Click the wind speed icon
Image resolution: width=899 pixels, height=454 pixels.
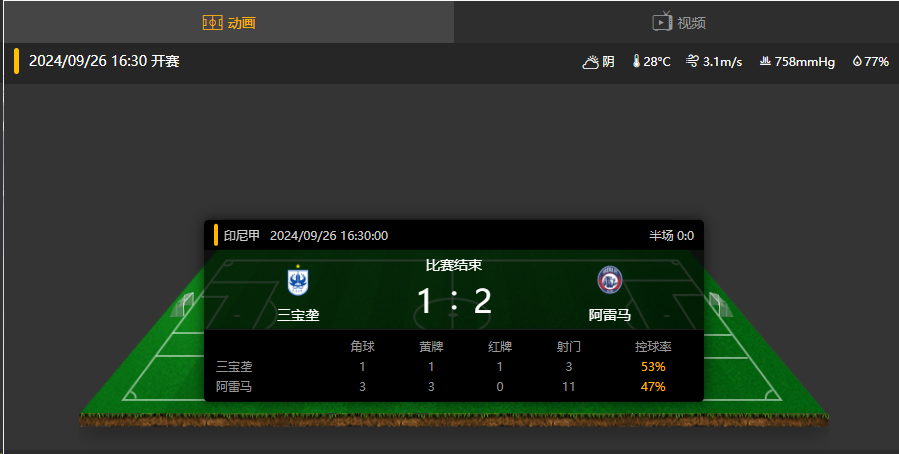(692, 61)
